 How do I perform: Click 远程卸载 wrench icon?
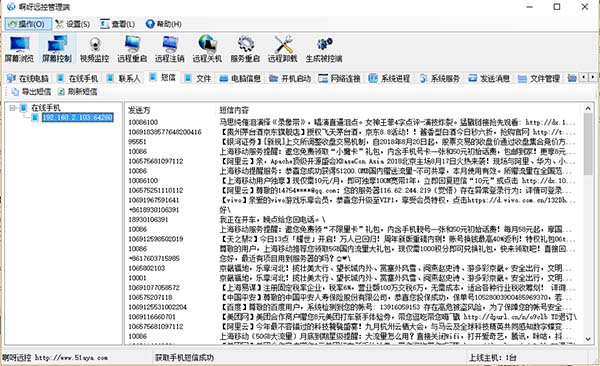(283, 49)
